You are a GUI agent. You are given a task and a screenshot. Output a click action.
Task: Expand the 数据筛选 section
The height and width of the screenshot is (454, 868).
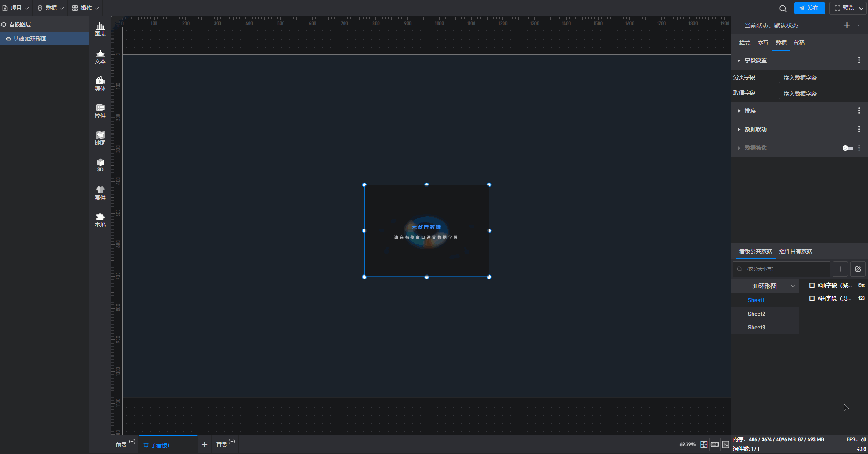[x=739, y=148]
